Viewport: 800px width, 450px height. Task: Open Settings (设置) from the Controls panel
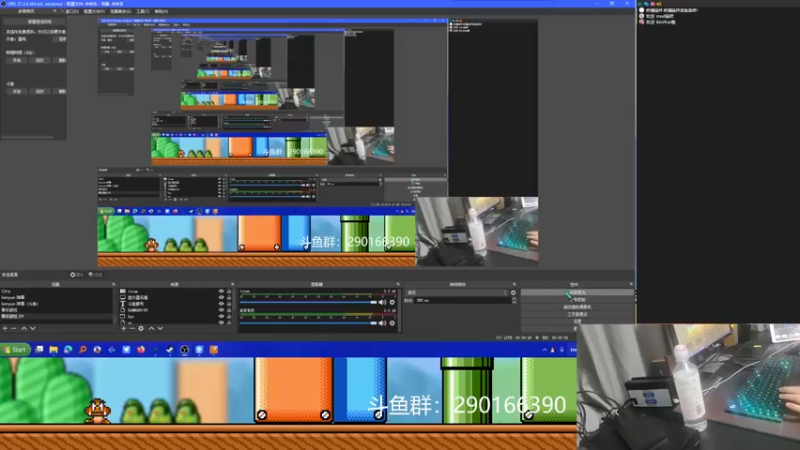click(577, 321)
